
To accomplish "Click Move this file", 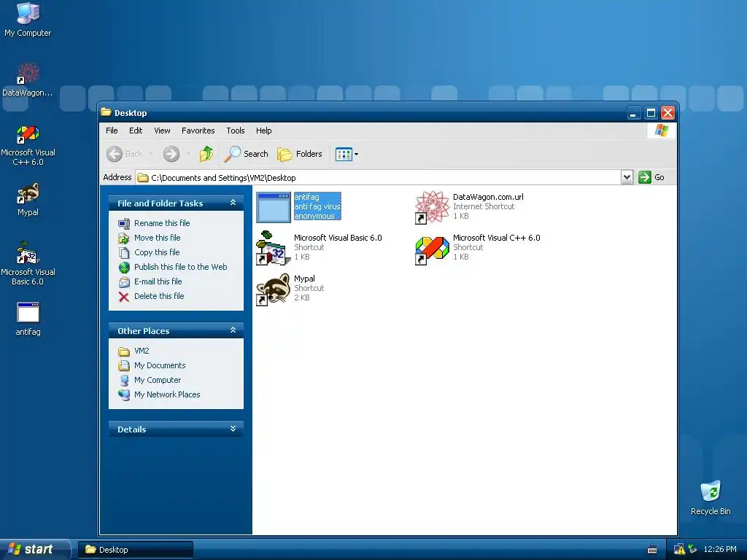I will click(x=149, y=238).
